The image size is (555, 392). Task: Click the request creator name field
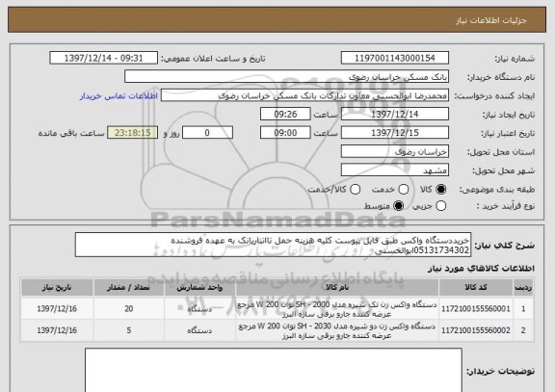pos(304,95)
